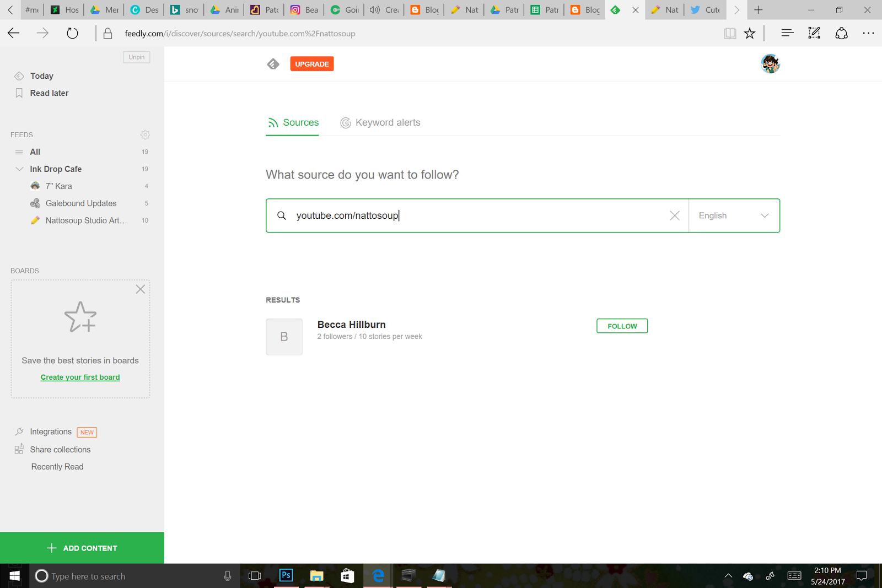Open the Galebound Updates feed
The width and height of the screenshot is (882, 588).
pyautogui.click(x=81, y=203)
